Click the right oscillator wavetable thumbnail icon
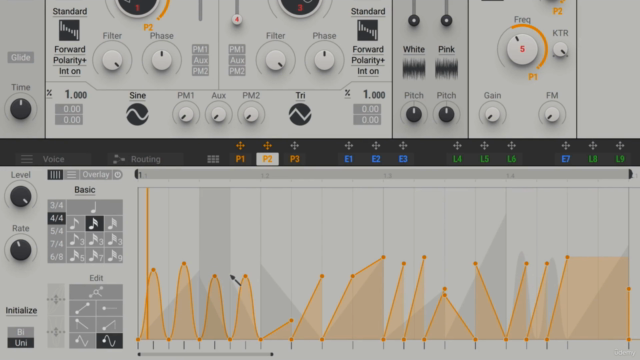Screen dimensions: 640x360 click(367, 30)
